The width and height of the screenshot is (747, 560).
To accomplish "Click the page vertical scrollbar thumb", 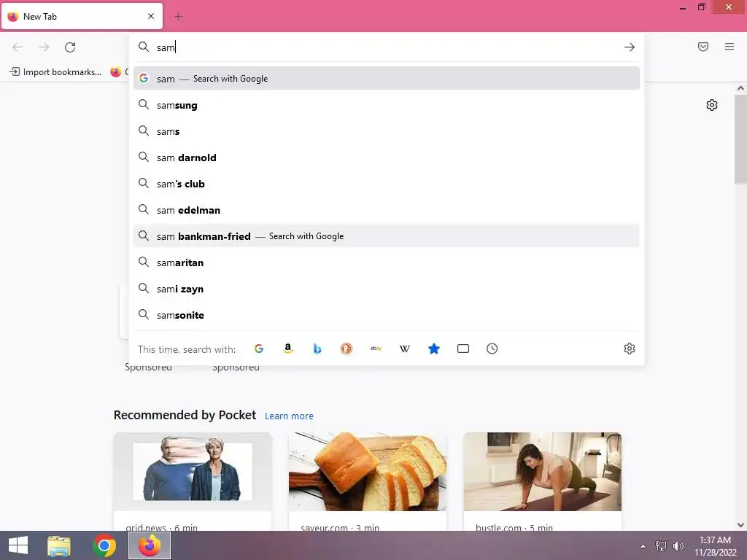I will [740, 139].
